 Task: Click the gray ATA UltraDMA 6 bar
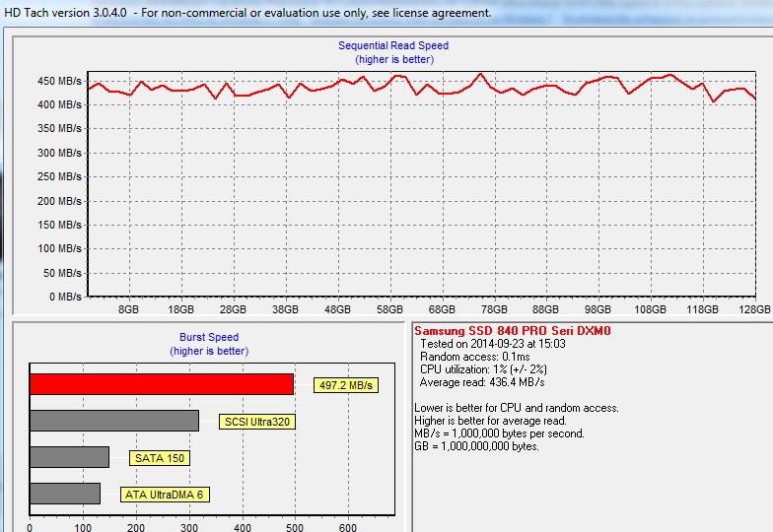(x=65, y=494)
